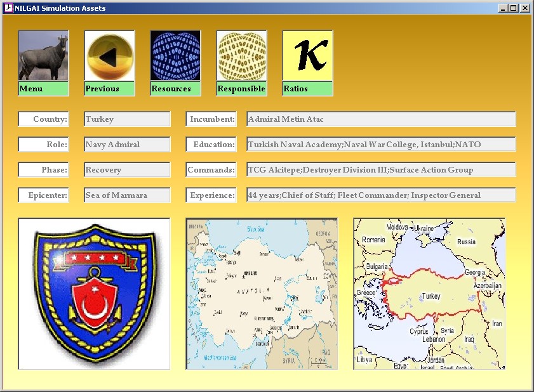
Task: Select the Education field text box
Action: click(381, 145)
